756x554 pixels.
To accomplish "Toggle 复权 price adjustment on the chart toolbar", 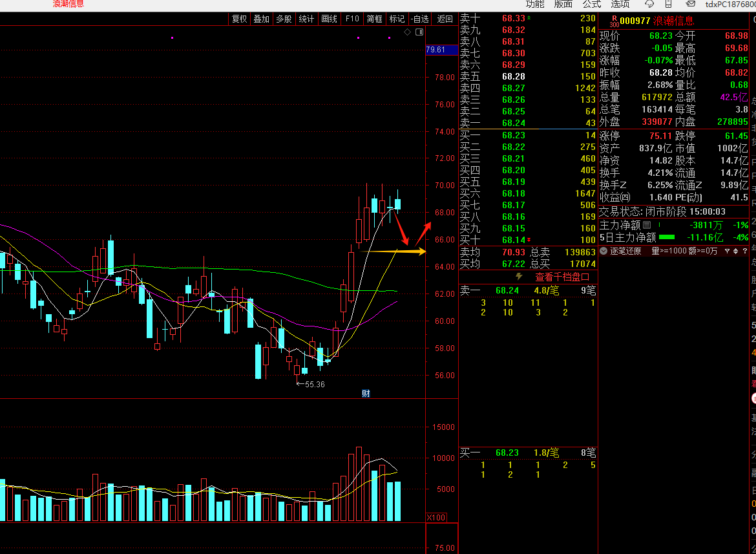I will (239, 19).
